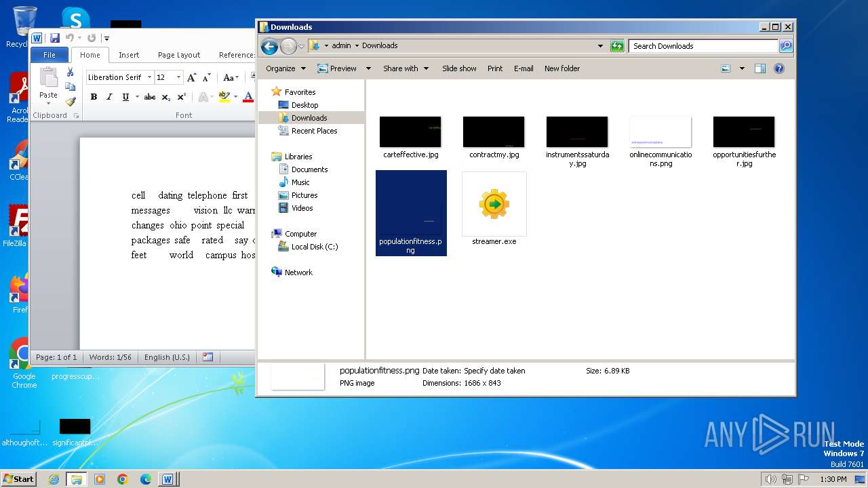Viewport: 868px width, 488px height.
Task: Click New folder button
Action: (562, 68)
